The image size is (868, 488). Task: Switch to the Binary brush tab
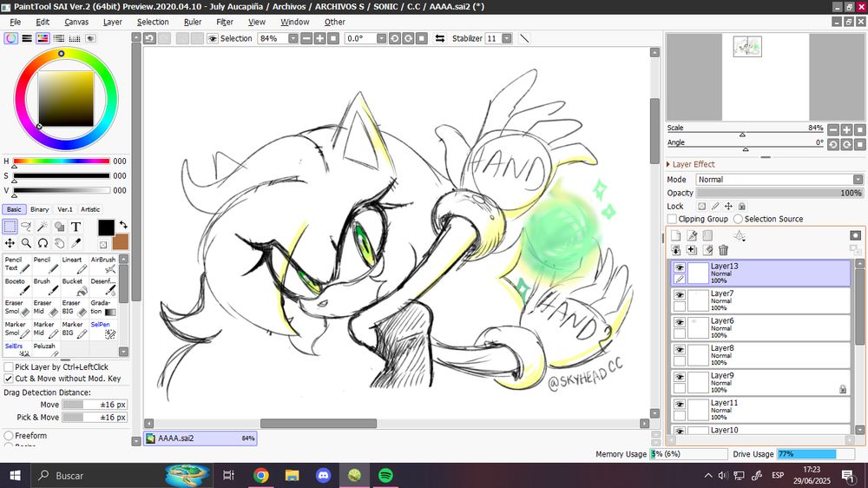[39, 209]
